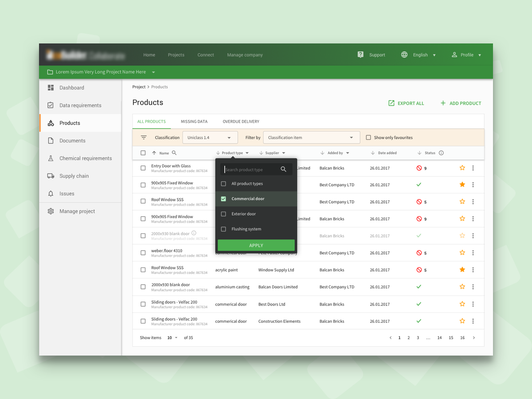Open Manage project with the gear icon
Screen dimensions: 532x399
tap(51, 211)
